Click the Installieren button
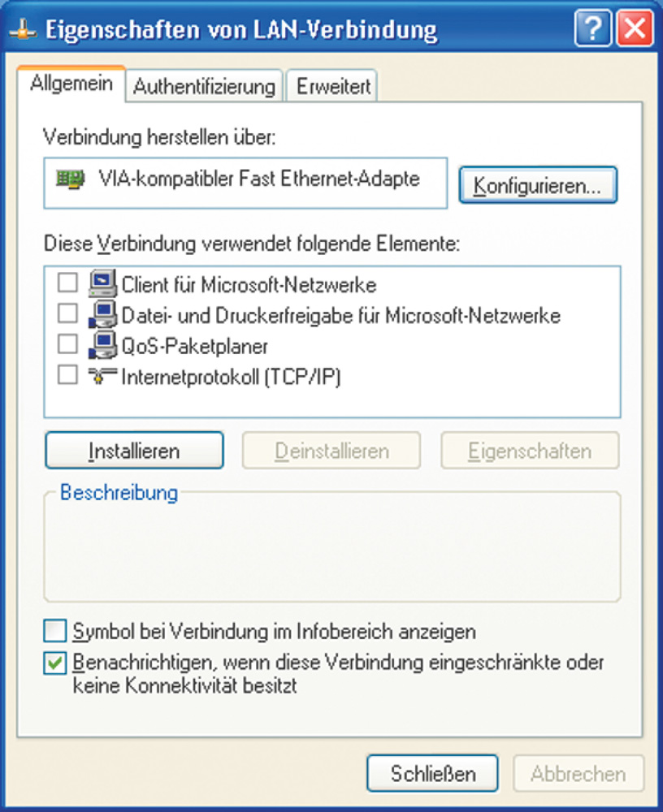Screen dimensions: 663x812 134,451
